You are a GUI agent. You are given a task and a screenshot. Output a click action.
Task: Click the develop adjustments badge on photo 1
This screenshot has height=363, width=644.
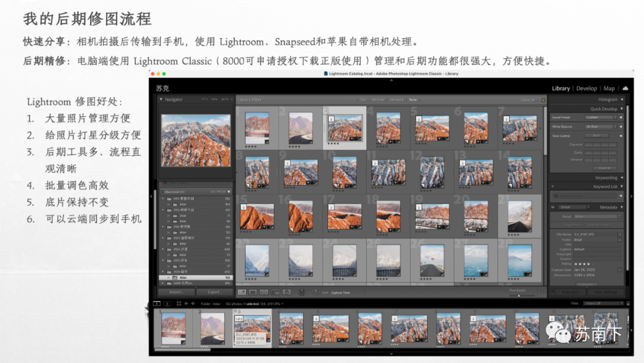(x=267, y=141)
